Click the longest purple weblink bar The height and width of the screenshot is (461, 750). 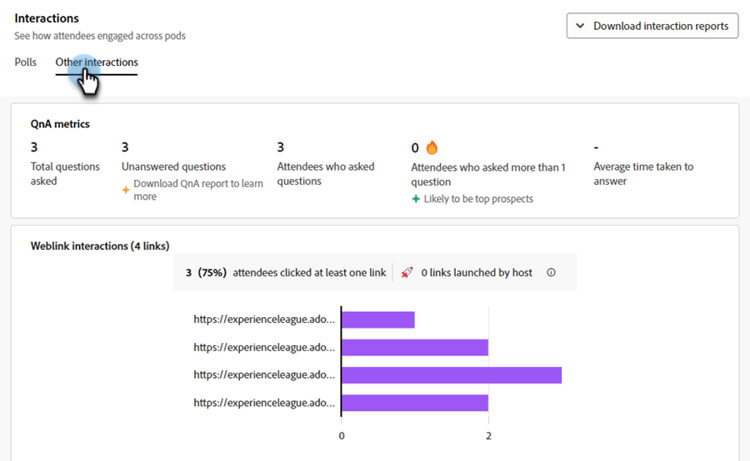(x=451, y=375)
